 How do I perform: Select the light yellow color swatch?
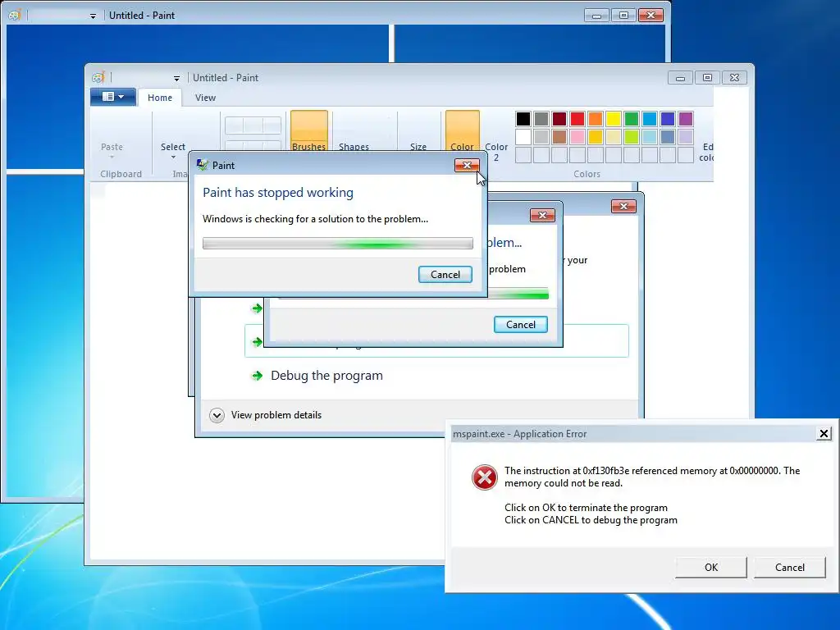click(614, 137)
